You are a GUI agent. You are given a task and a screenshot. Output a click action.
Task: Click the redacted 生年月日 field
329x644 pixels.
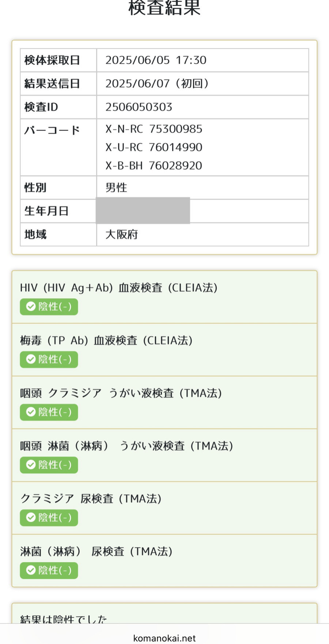coord(143,211)
